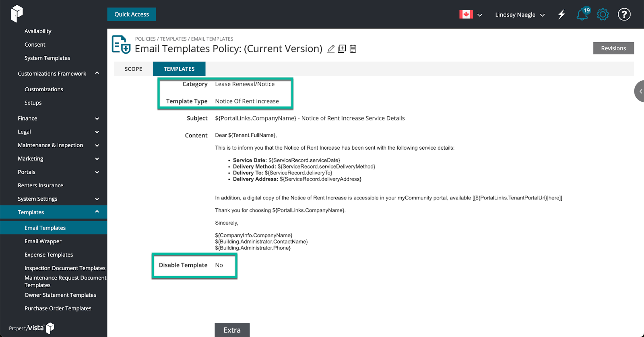Click the Revisions button
Viewport: 644px width, 337px height.
pyautogui.click(x=613, y=48)
